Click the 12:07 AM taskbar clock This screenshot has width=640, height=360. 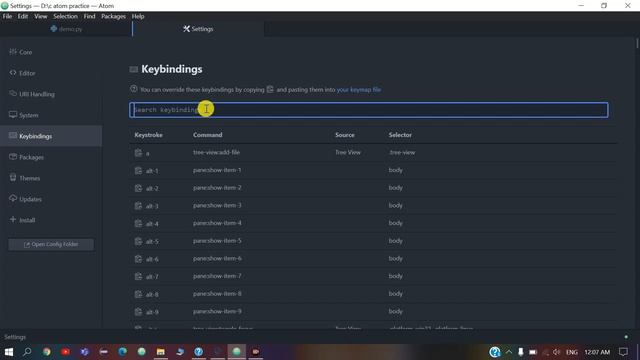597,352
